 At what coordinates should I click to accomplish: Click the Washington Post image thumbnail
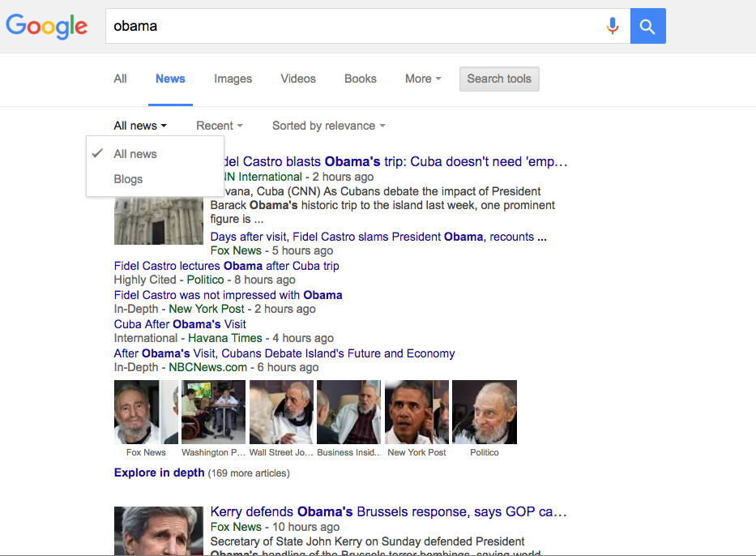213,412
